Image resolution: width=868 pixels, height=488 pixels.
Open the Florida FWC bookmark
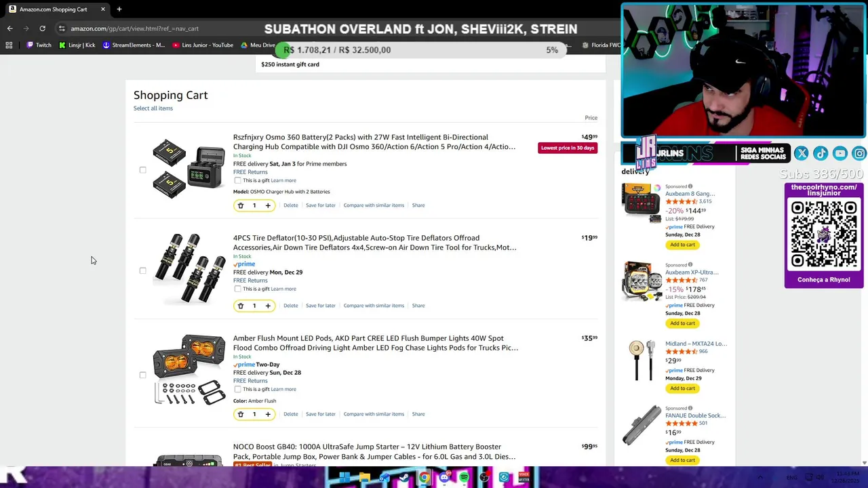(601, 45)
